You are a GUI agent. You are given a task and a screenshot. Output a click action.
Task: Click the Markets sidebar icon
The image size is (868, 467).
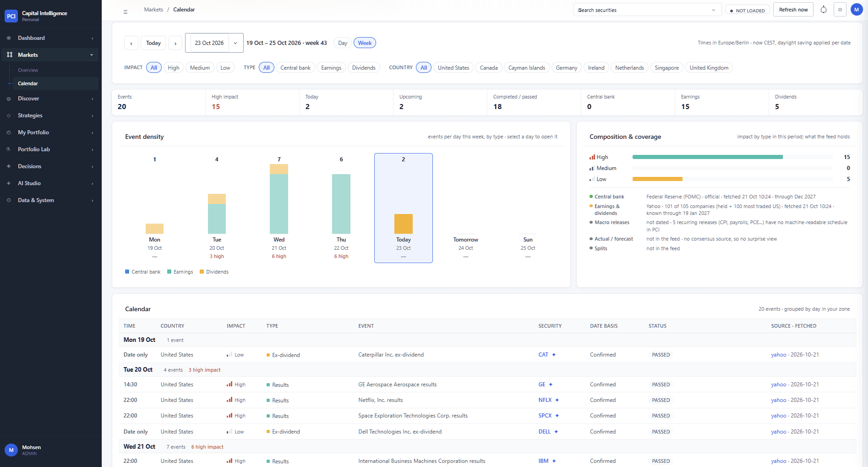(10, 55)
